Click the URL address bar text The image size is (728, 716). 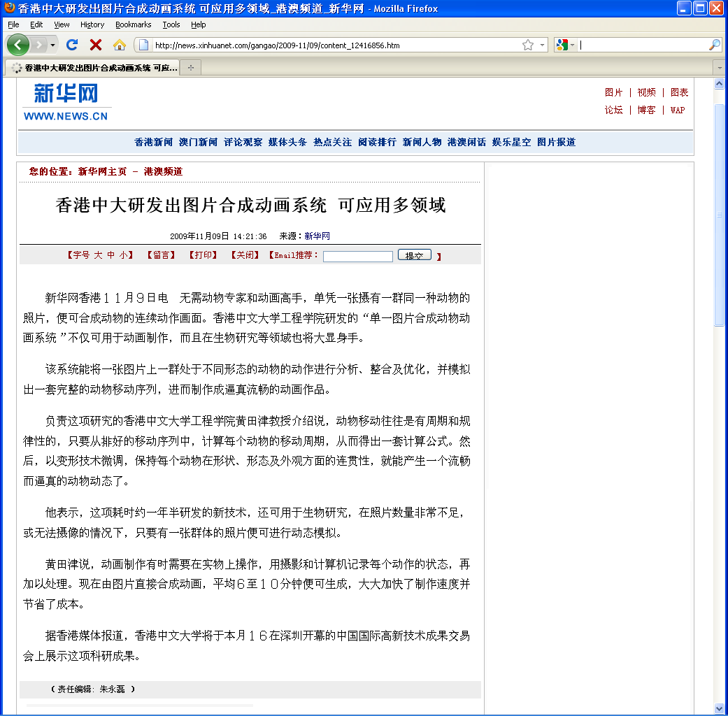pos(277,45)
